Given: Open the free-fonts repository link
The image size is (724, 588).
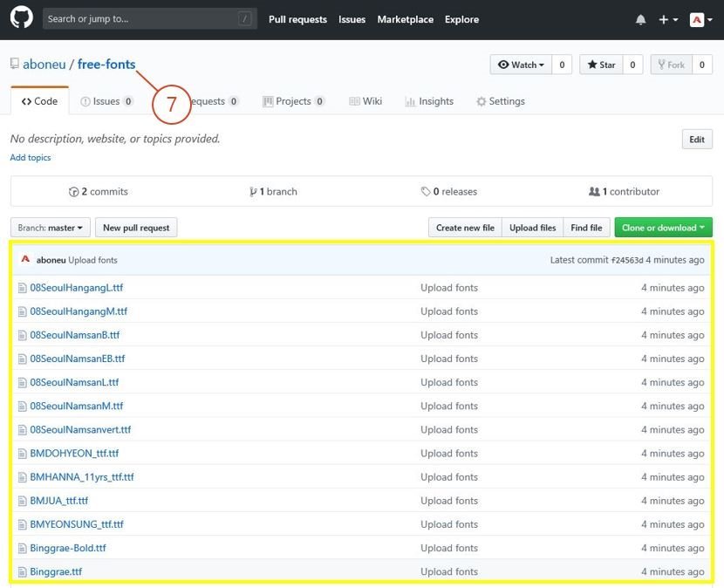Looking at the screenshot, I should pyautogui.click(x=106, y=64).
